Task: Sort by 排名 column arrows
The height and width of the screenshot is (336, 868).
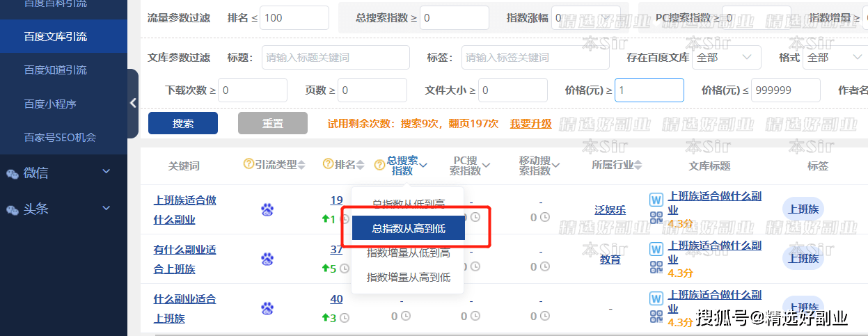Action: coord(360,165)
